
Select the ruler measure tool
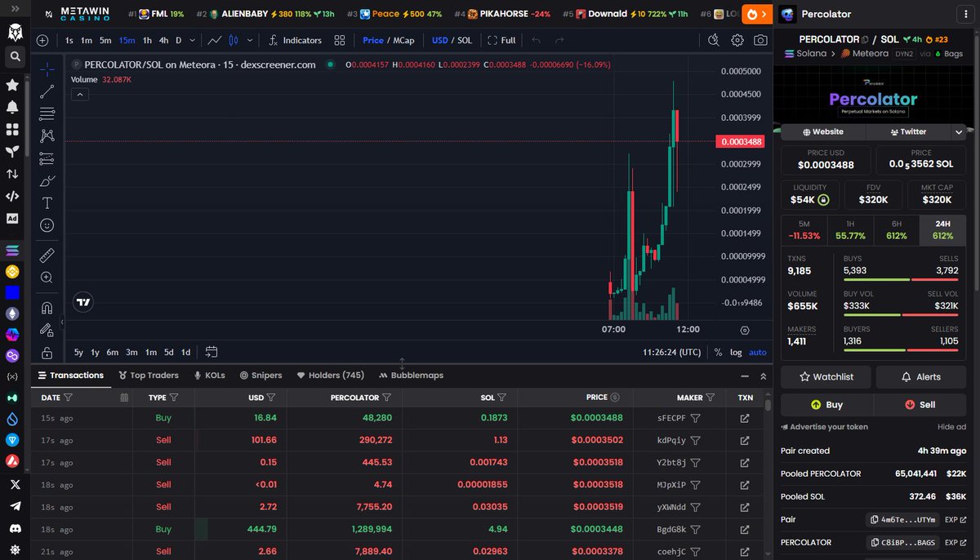tap(47, 256)
